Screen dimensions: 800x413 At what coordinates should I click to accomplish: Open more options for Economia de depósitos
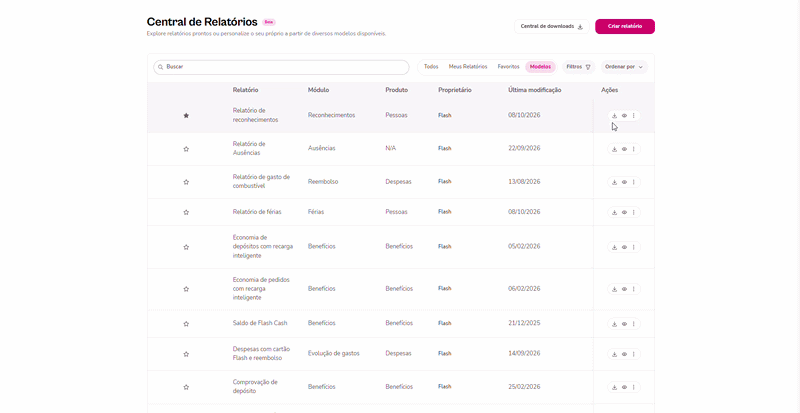click(x=634, y=247)
